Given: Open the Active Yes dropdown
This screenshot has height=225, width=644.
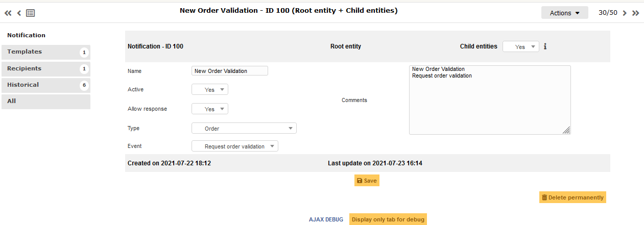Looking at the screenshot, I should pos(210,89).
